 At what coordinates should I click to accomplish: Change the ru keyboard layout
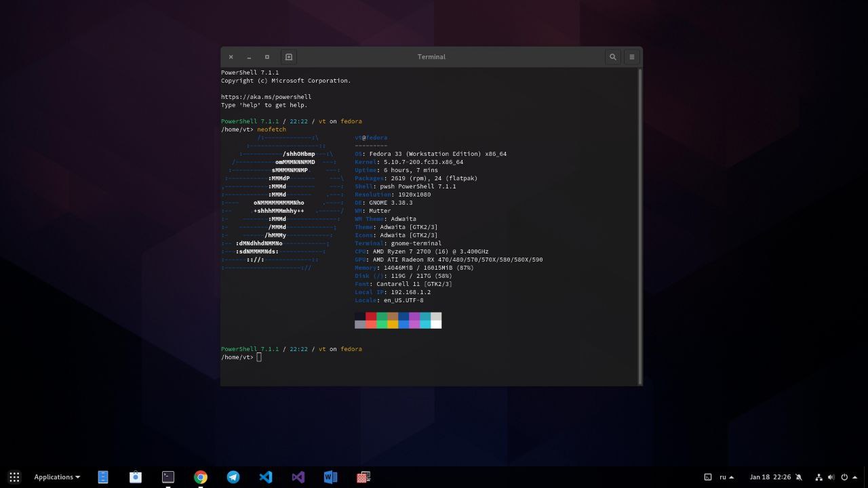coord(726,477)
